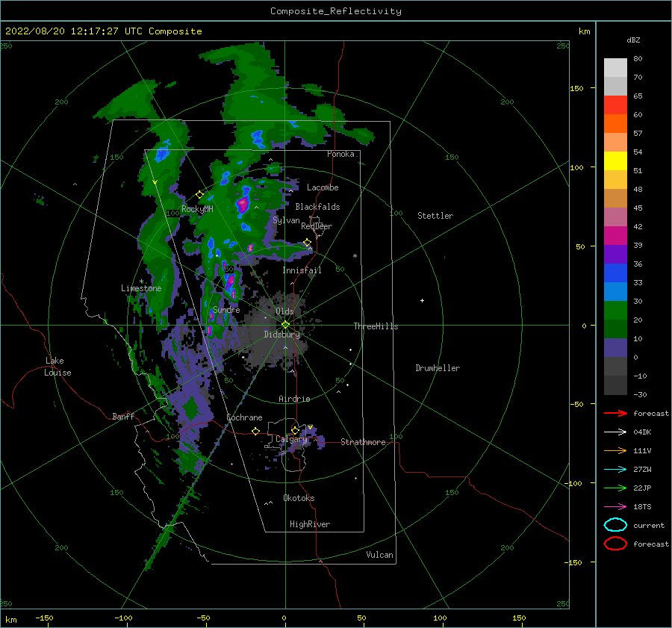Pick the red 60-65 dBZ swatch
Screen dimensions: 672x628
click(615, 105)
